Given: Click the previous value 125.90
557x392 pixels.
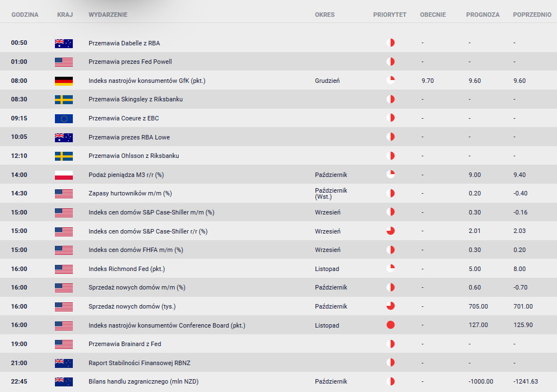Looking at the screenshot, I should 523,325.
